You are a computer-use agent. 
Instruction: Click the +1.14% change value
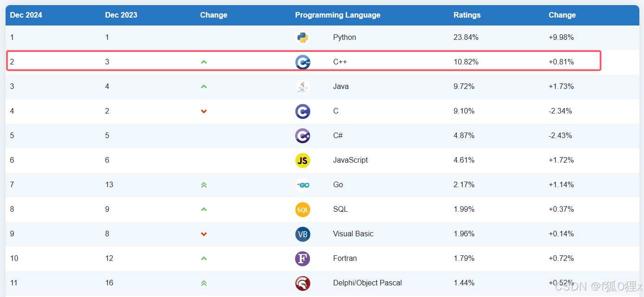(562, 184)
